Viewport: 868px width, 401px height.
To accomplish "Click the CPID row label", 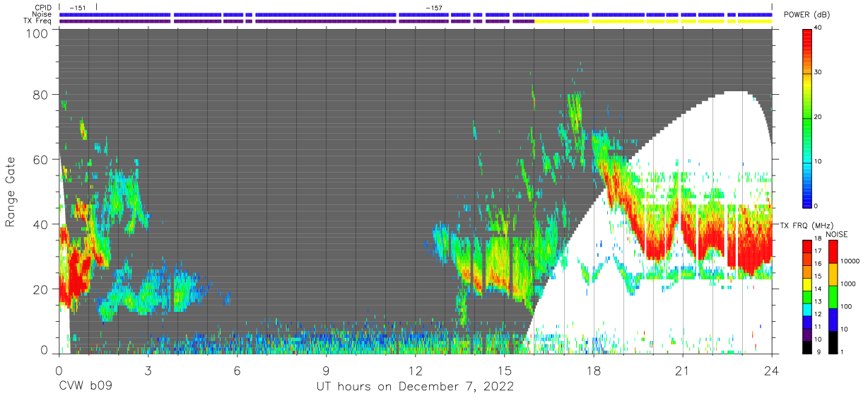I will coord(42,8).
